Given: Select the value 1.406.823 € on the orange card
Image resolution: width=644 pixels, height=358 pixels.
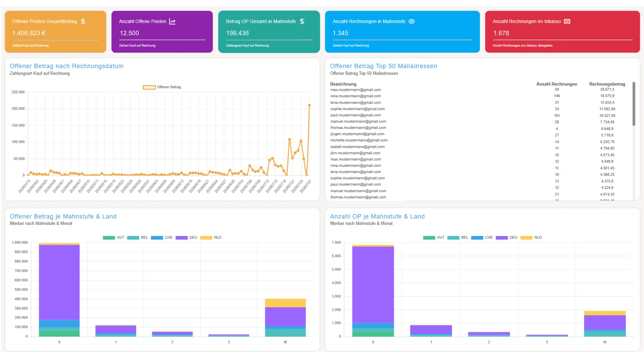Looking at the screenshot, I should click(29, 33).
